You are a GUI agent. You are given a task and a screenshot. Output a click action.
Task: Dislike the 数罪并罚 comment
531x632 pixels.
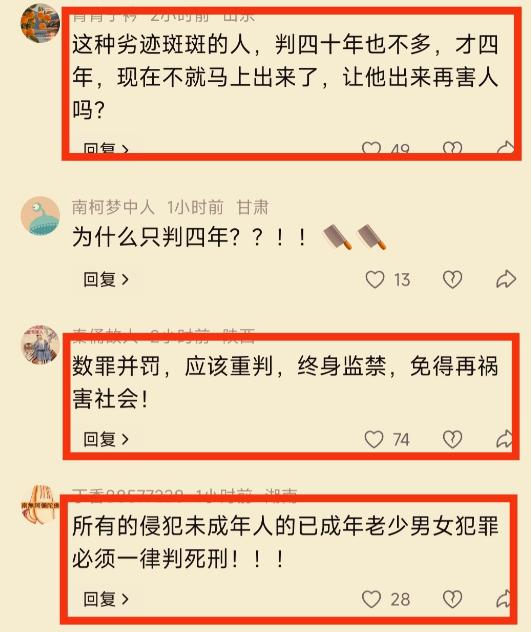pos(452,439)
